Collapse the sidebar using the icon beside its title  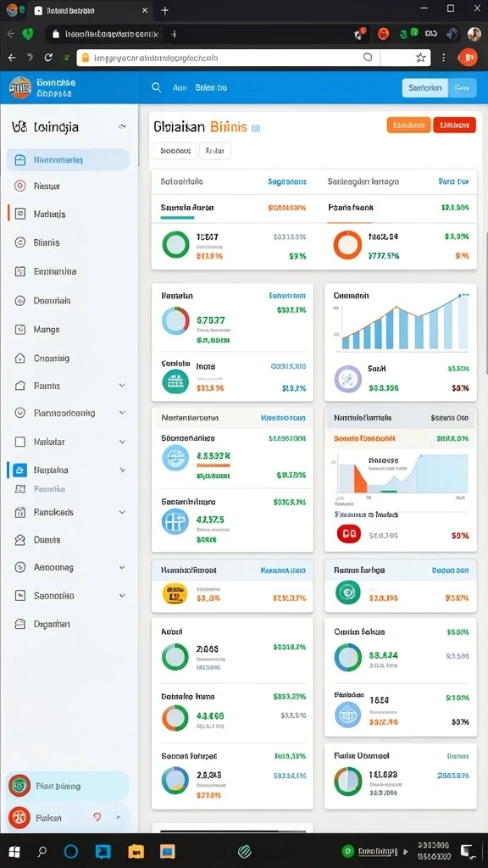click(x=122, y=127)
